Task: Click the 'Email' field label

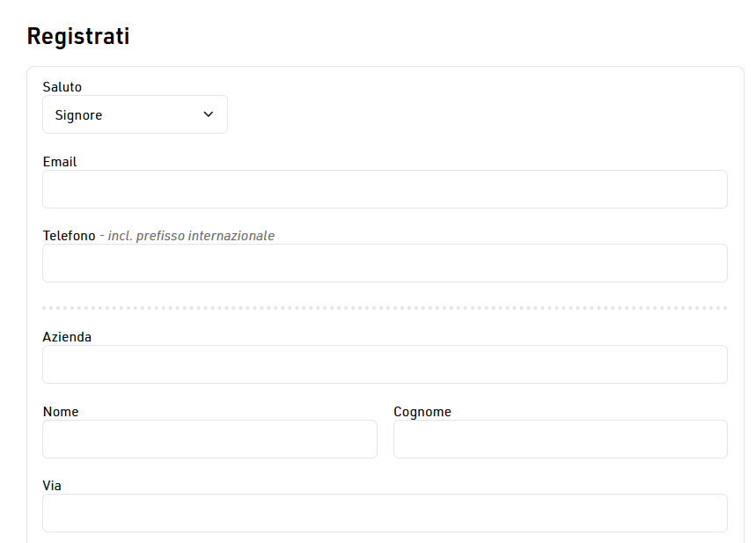Action: 60,162
